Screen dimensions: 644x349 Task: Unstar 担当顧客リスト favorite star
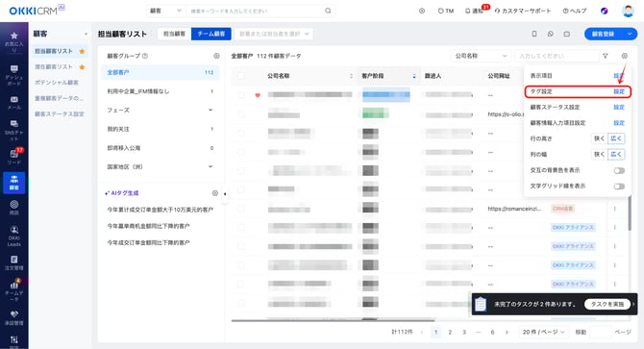[x=82, y=51]
